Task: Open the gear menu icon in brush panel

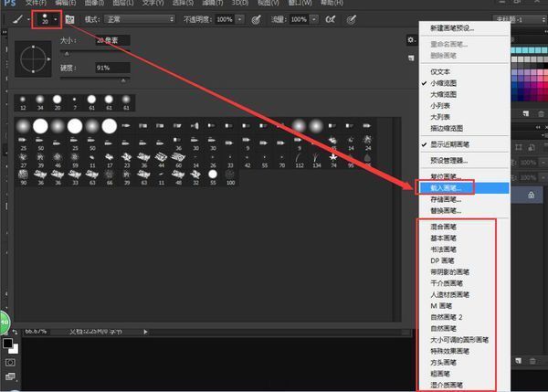Action: pos(408,40)
